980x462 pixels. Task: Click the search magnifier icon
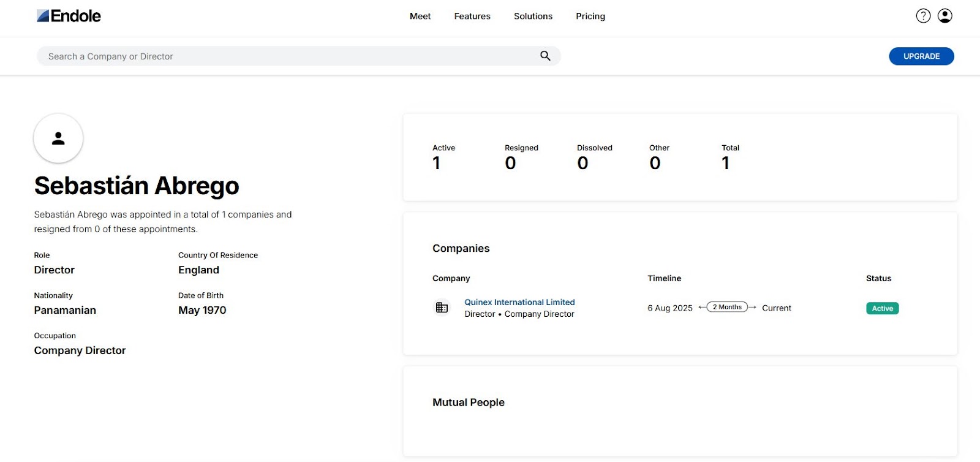[545, 56]
